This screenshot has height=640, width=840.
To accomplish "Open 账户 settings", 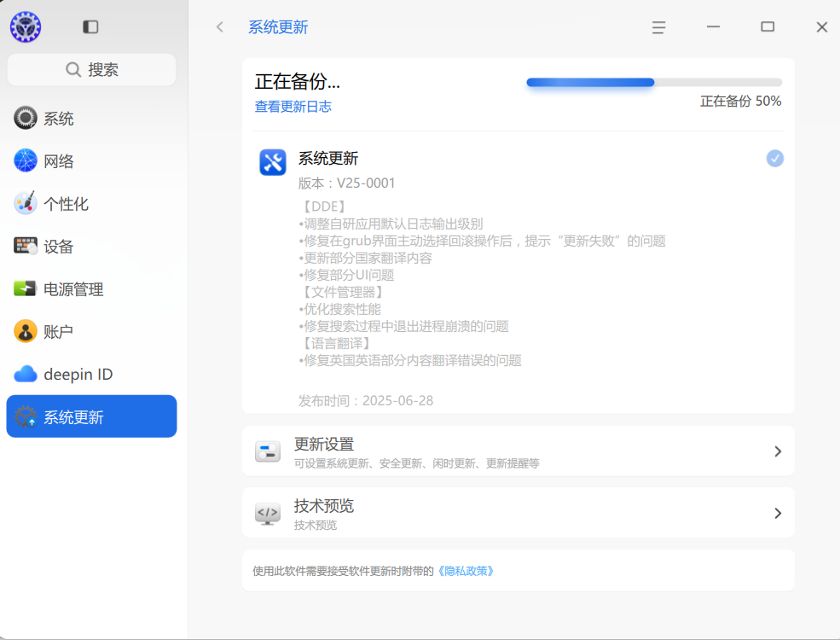I will (x=91, y=331).
